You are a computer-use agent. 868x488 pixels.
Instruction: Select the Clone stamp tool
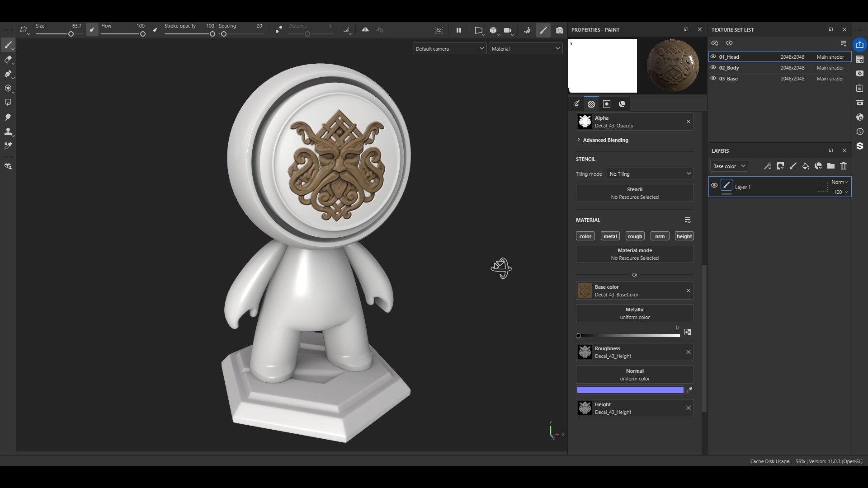(8, 131)
